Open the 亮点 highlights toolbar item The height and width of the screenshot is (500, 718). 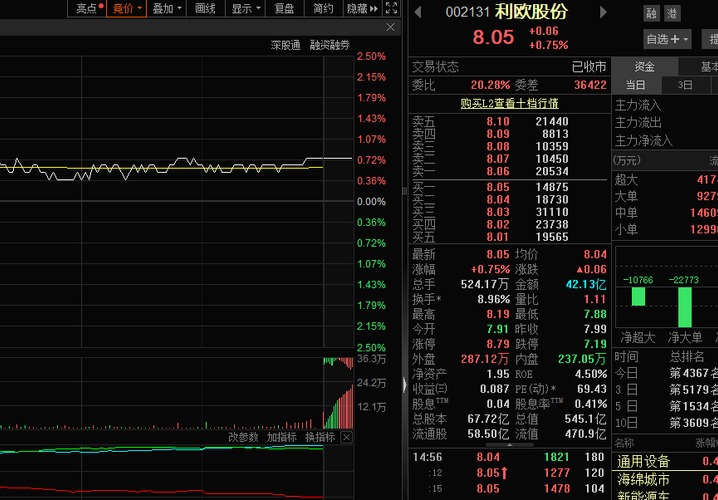tap(87, 8)
